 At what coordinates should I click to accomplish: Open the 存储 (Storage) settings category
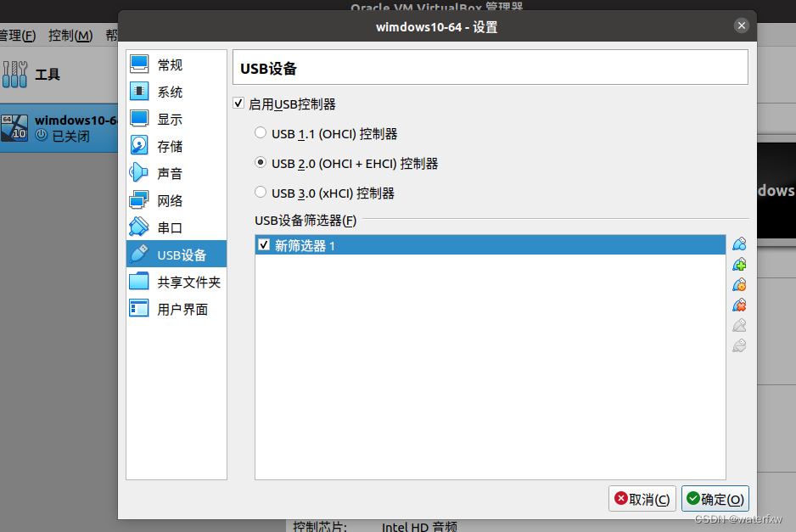[176, 146]
